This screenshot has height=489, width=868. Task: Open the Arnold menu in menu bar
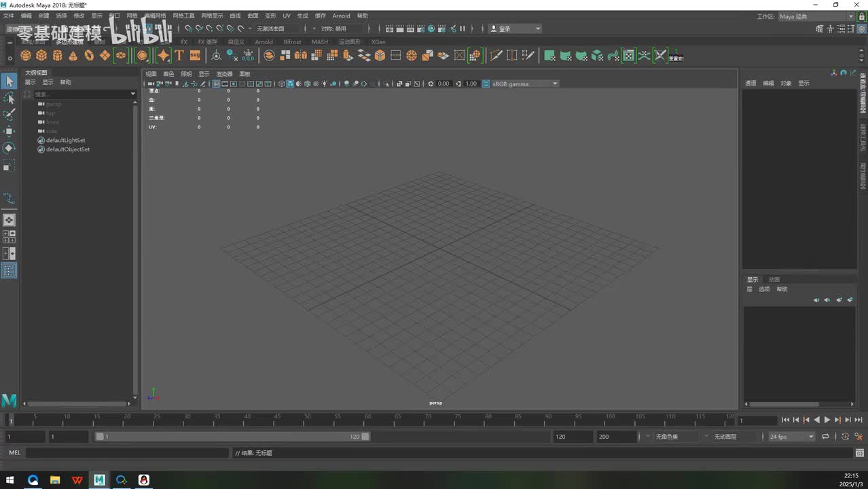tap(341, 16)
